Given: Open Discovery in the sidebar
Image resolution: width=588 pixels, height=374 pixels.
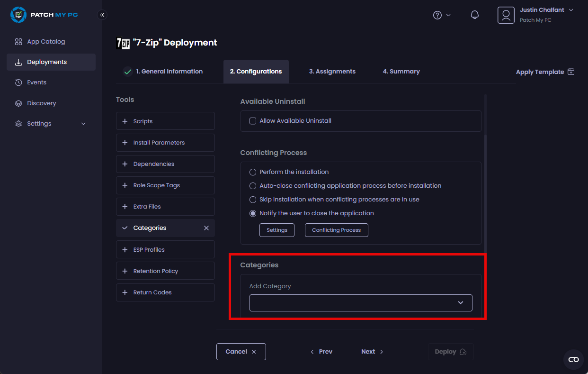Looking at the screenshot, I should pos(42,103).
